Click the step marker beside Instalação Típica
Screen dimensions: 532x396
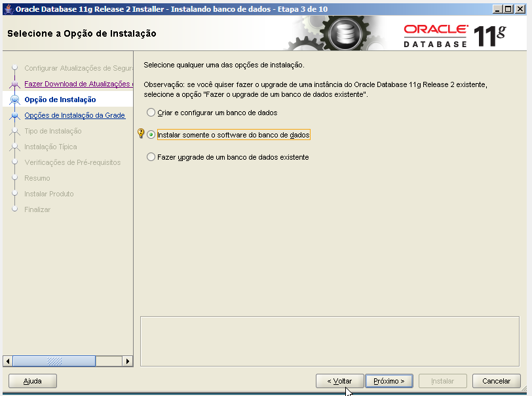pos(16,147)
